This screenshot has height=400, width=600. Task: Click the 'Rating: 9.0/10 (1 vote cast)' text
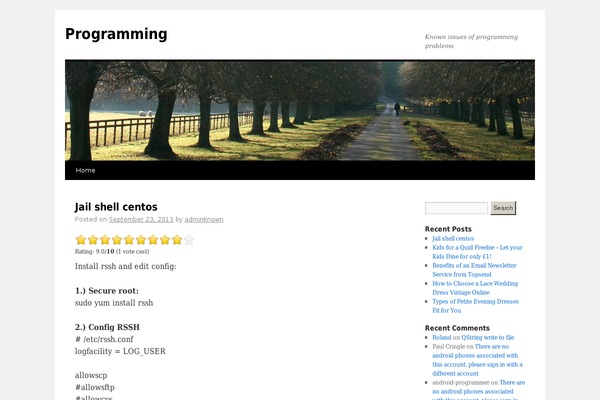[x=112, y=251]
